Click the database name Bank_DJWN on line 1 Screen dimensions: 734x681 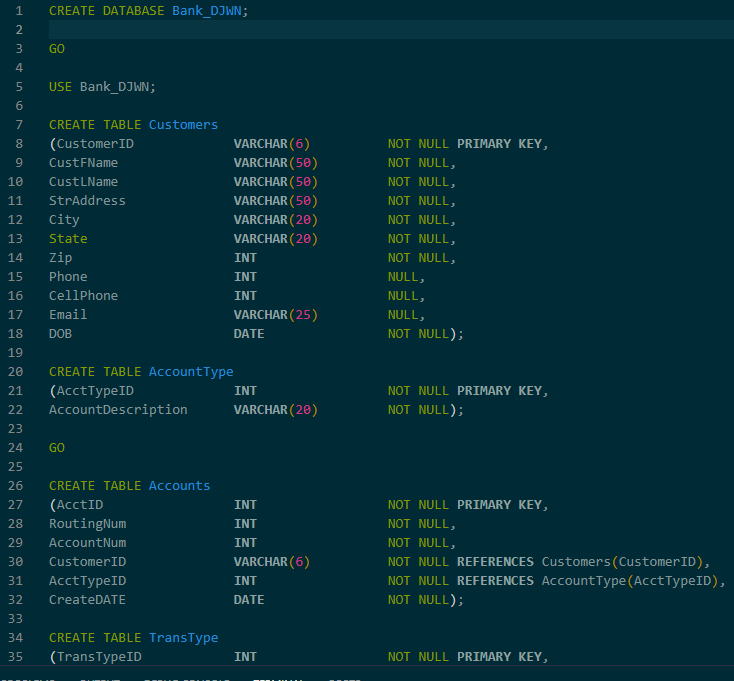(206, 11)
